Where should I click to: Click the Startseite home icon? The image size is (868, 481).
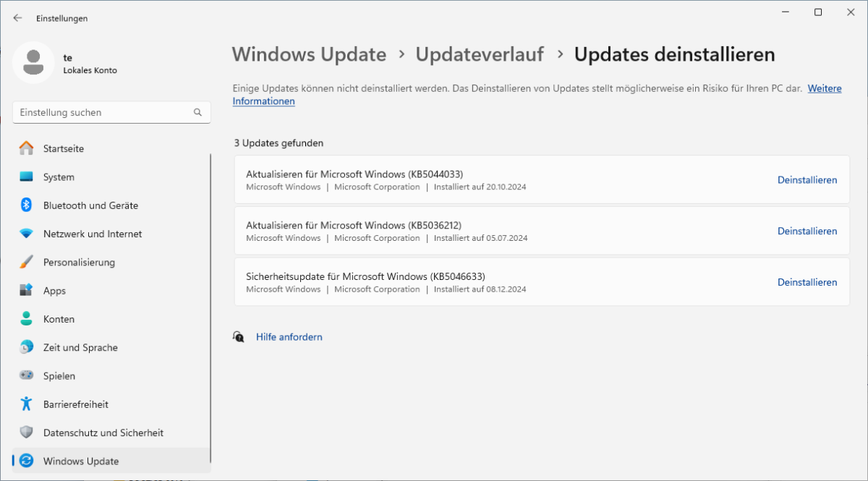click(27, 148)
